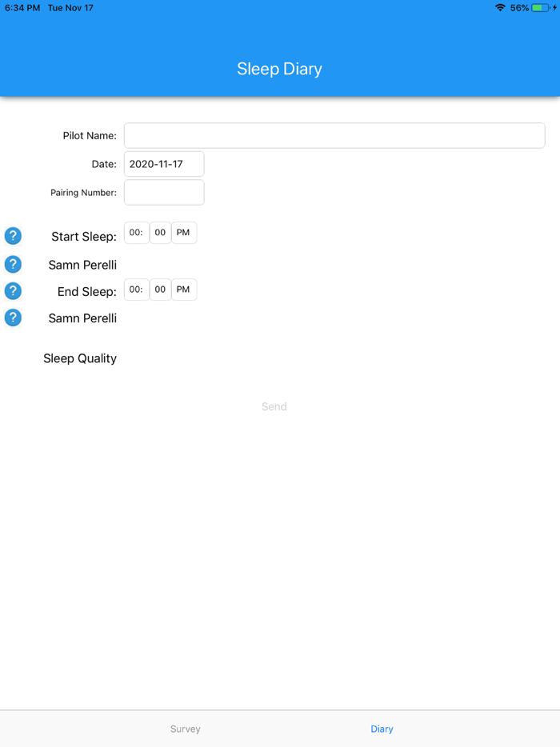Viewport: 560px width, 747px height.
Task: Focus the Pairing Number field
Action: 164,193
